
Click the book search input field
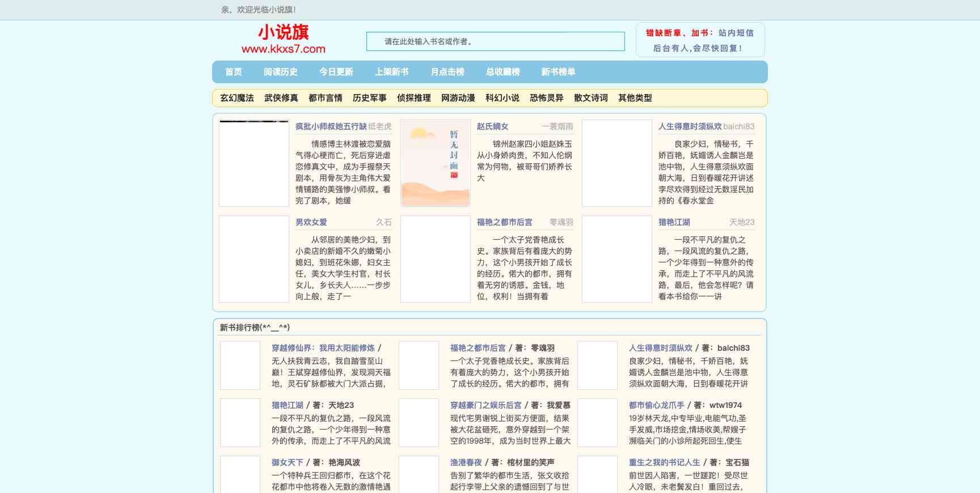tap(495, 41)
